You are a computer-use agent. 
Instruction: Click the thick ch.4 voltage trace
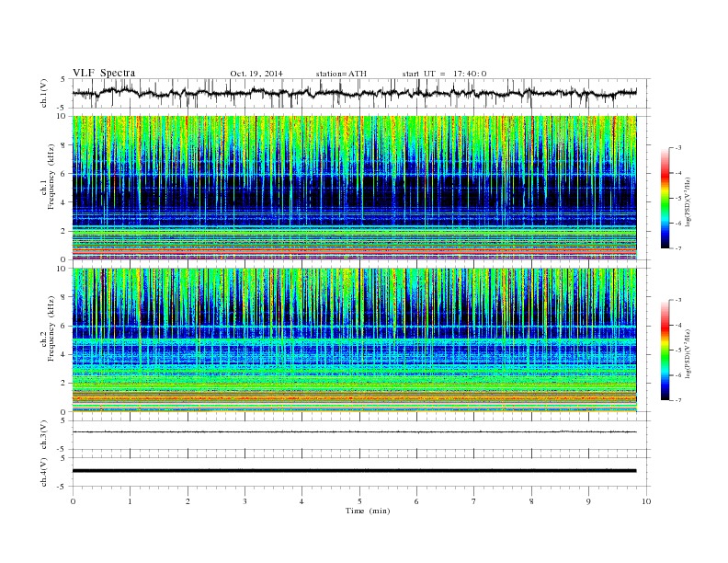click(x=354, y=471)
